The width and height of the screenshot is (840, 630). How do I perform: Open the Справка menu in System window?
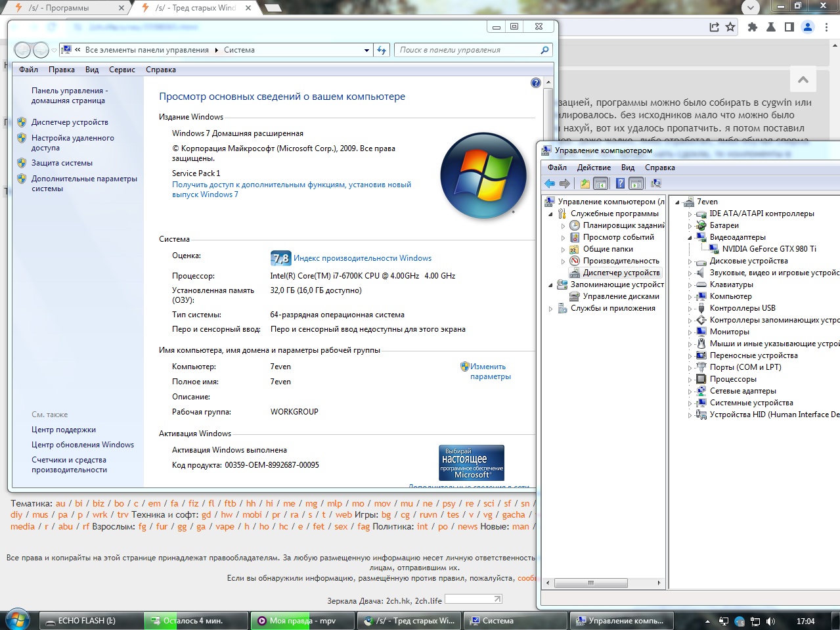point(161,70)
